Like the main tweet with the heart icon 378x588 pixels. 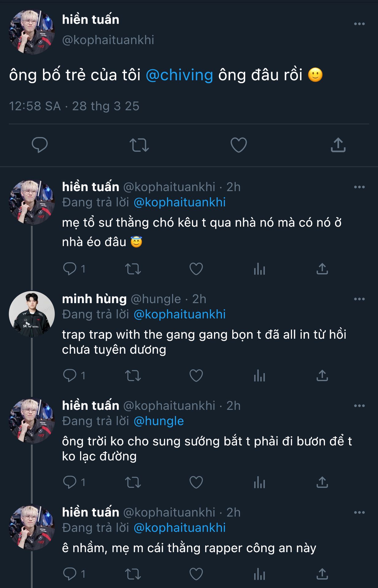tap(239, 145)
